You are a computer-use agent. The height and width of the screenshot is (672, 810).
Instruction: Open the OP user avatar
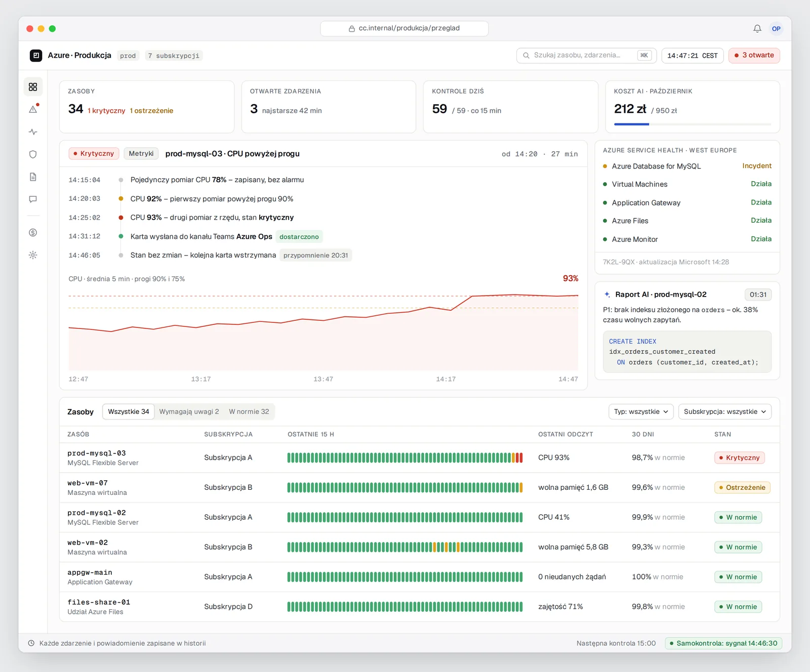776,29
